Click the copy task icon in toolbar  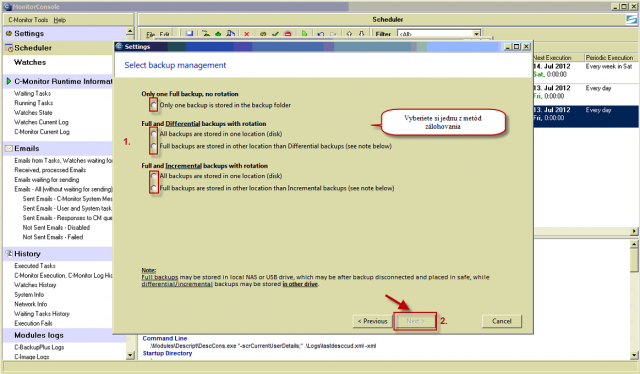[x=231, y=34]
